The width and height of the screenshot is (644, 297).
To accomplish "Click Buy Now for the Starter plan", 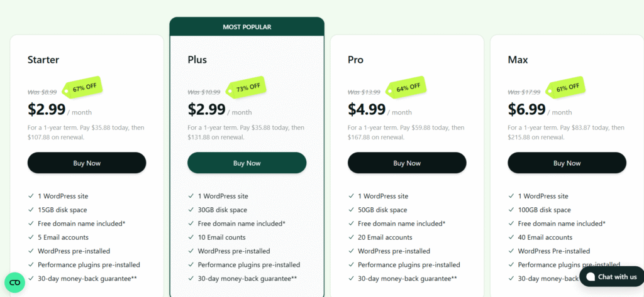I will pyautogui.click(x=87, y=163).
